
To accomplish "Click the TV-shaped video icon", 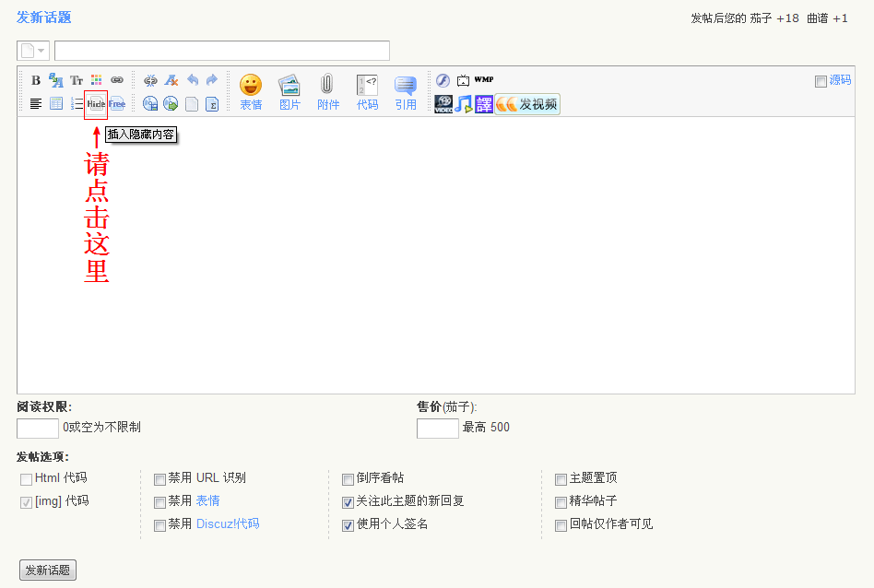I will pos(463,80).
